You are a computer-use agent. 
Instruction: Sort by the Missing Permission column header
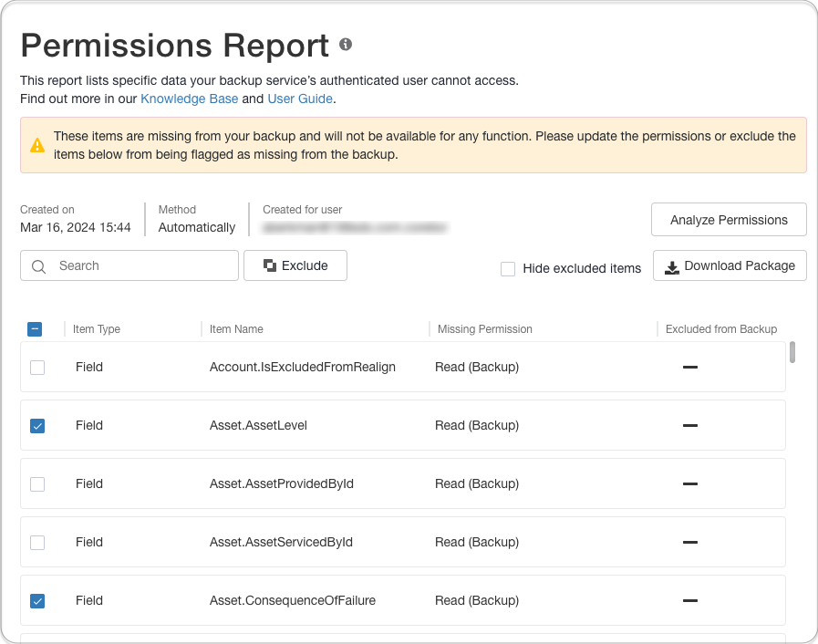tap(484, 329)
